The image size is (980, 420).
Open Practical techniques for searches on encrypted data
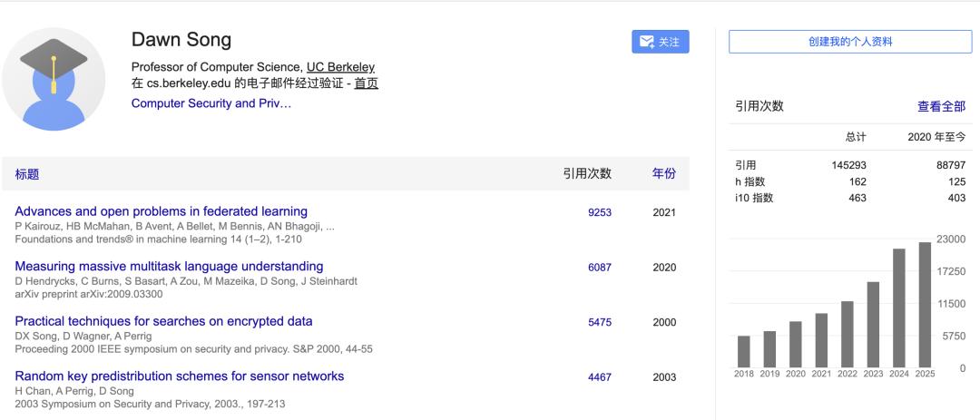pyautogui.click(x=163, y=321)
